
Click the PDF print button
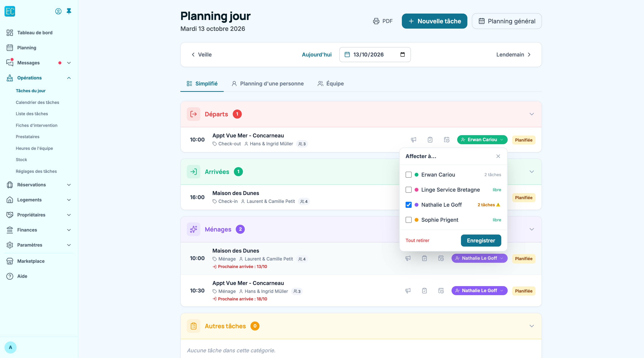(383, 21)
